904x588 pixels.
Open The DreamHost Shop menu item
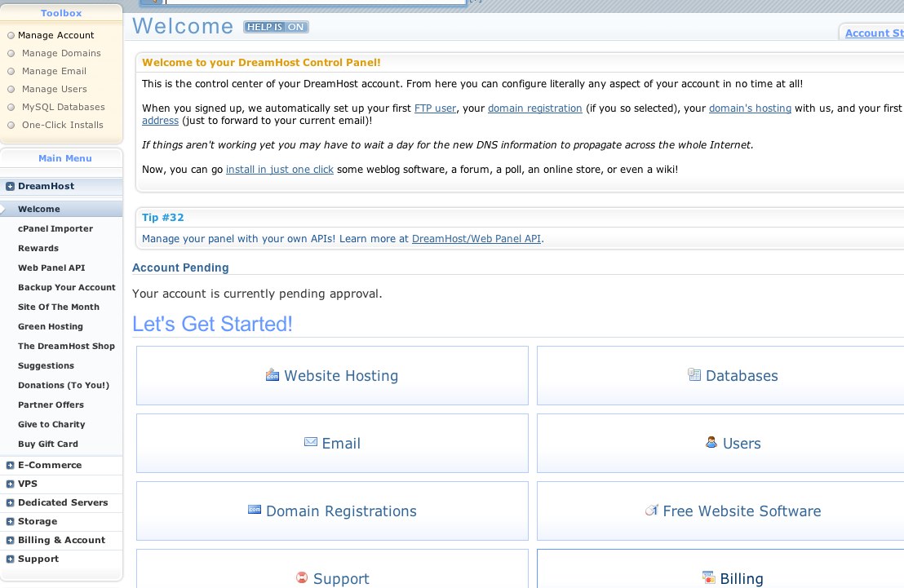coord(66,346)
